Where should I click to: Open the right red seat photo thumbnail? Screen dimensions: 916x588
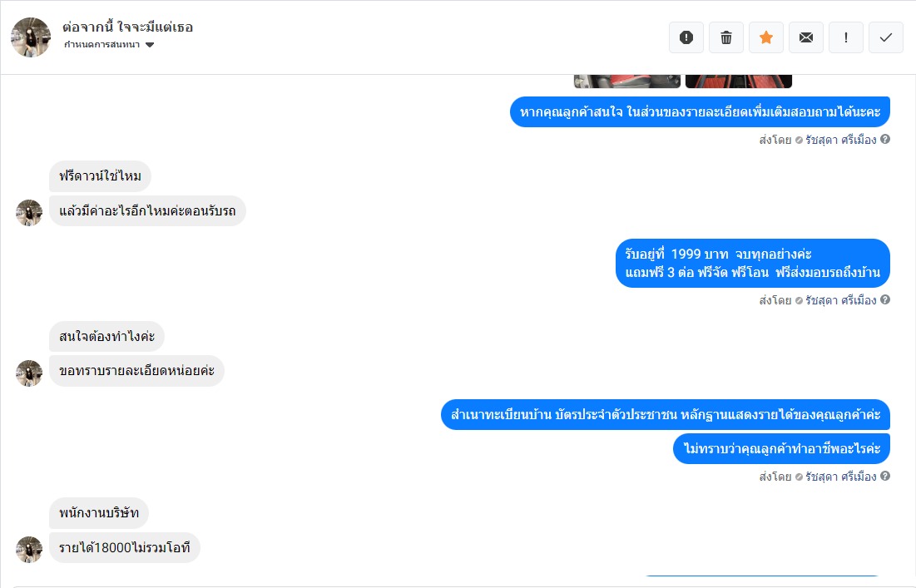click(739, 82)
